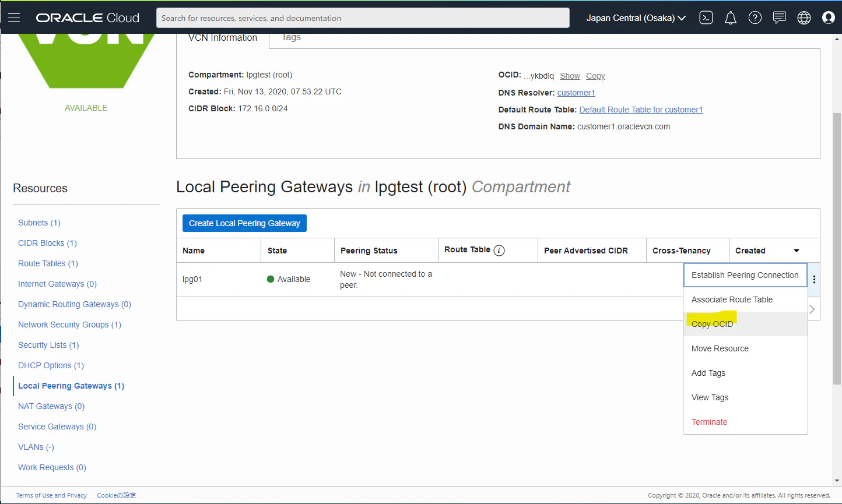The width and height of the screenshot is (842, 504).
Task: Open Route Tables (1) resource list
Action: coord(48,263)
